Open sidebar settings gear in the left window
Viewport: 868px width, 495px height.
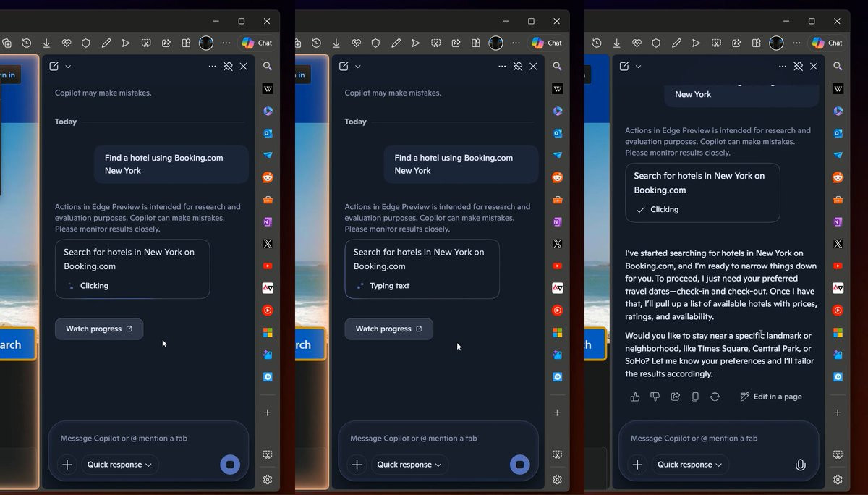pos(268,479)
